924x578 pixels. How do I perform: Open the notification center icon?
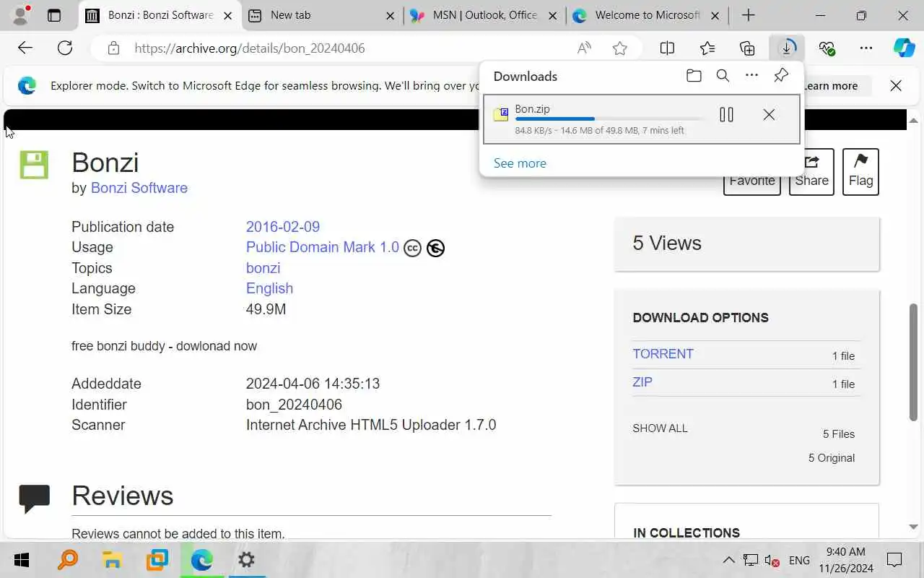[x=894, y=560]
